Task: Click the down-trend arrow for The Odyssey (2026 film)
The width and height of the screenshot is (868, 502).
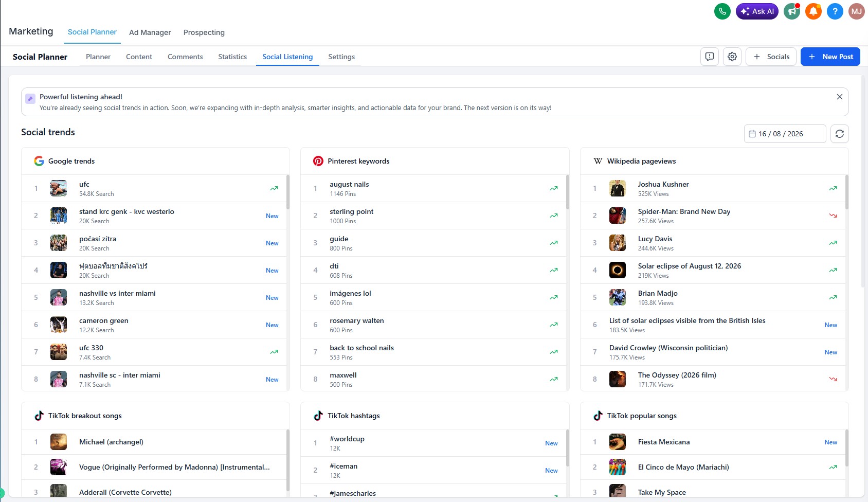Action: pos(833,379)
